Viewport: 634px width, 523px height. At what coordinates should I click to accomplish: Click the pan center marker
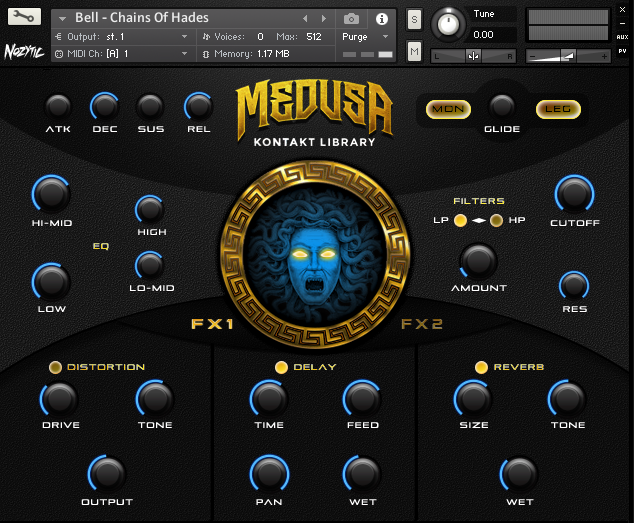coord(473,56)
